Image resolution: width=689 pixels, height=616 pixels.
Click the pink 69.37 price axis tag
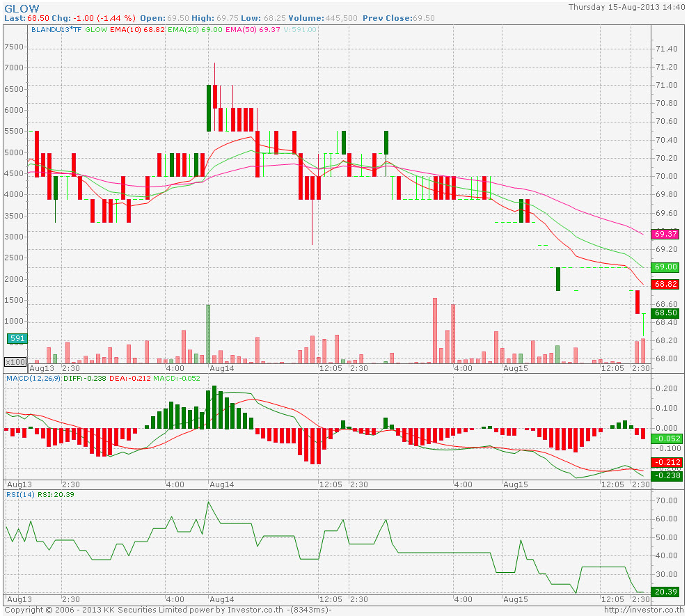tap(666, 234)
